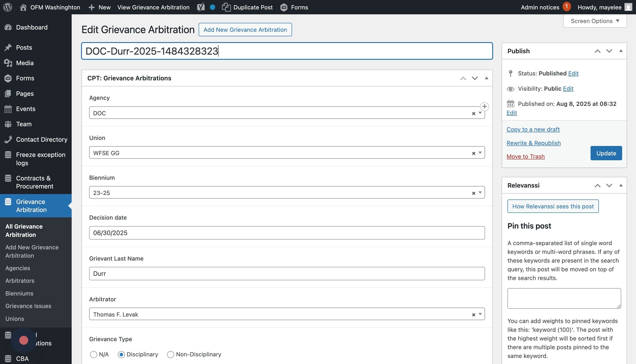
Task: Choose the Non-Disciplinary grievance type
Action: tap(170, 354)
